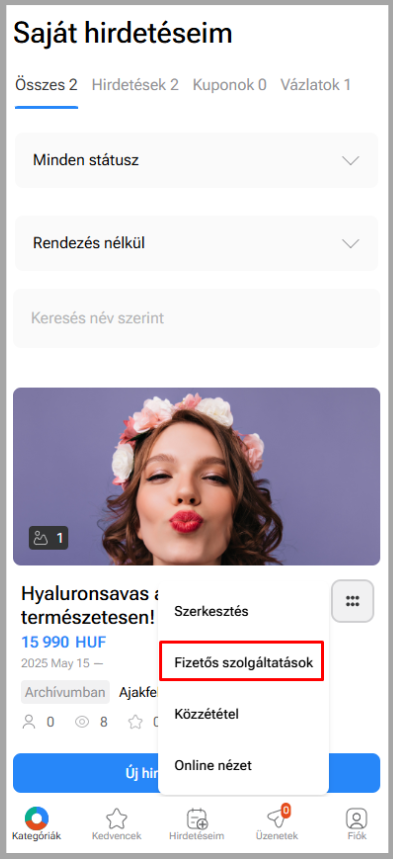Open Kedvencek star icon in bottom navigation
Image resolution: width=393 pixels, height=859 pixels.
coord(116,819)
